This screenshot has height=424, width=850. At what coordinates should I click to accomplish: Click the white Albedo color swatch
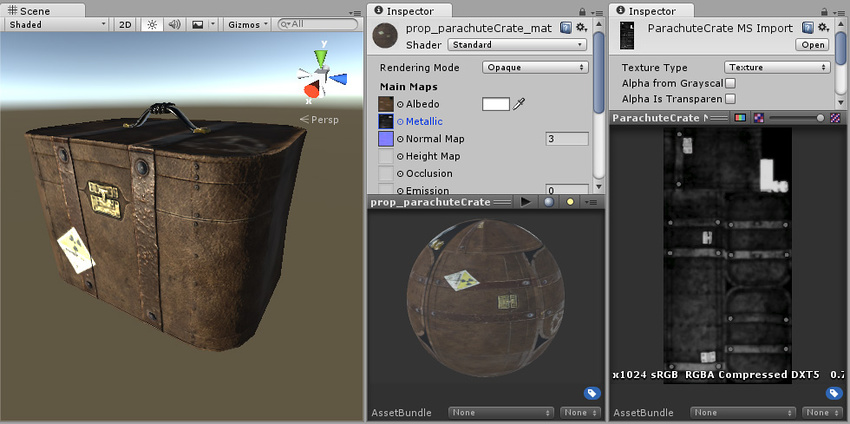point(496,104)
